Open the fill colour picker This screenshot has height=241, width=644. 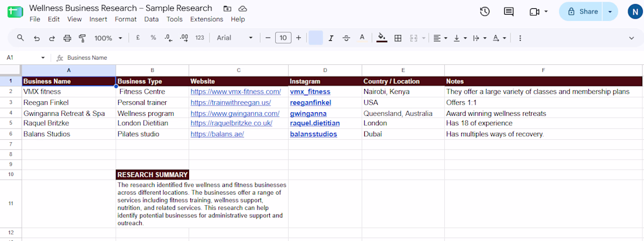pos(382,38)
